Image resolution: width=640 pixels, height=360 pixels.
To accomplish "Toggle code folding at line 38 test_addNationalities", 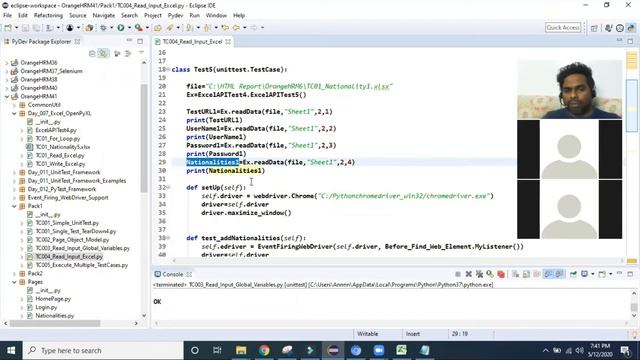I will click(168, 238).
